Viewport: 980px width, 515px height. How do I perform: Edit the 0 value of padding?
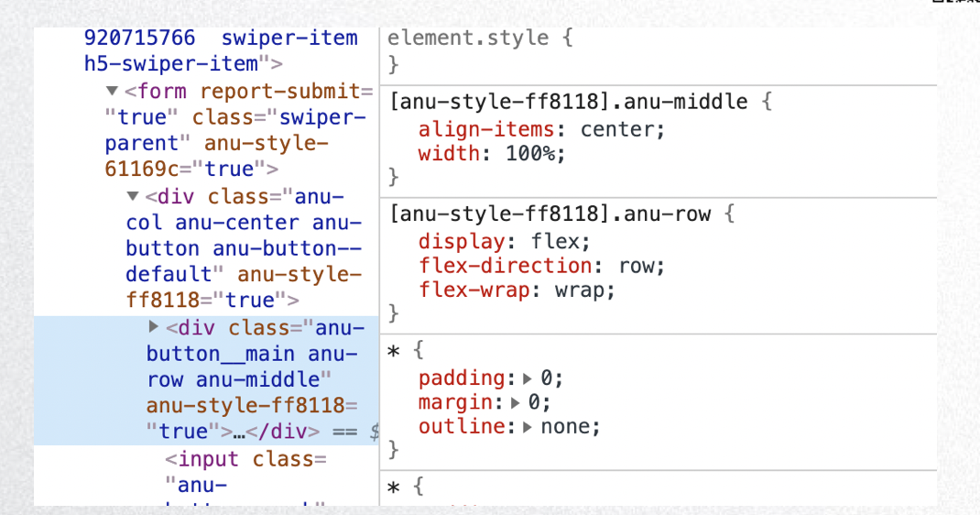click(x=546, y=378)
